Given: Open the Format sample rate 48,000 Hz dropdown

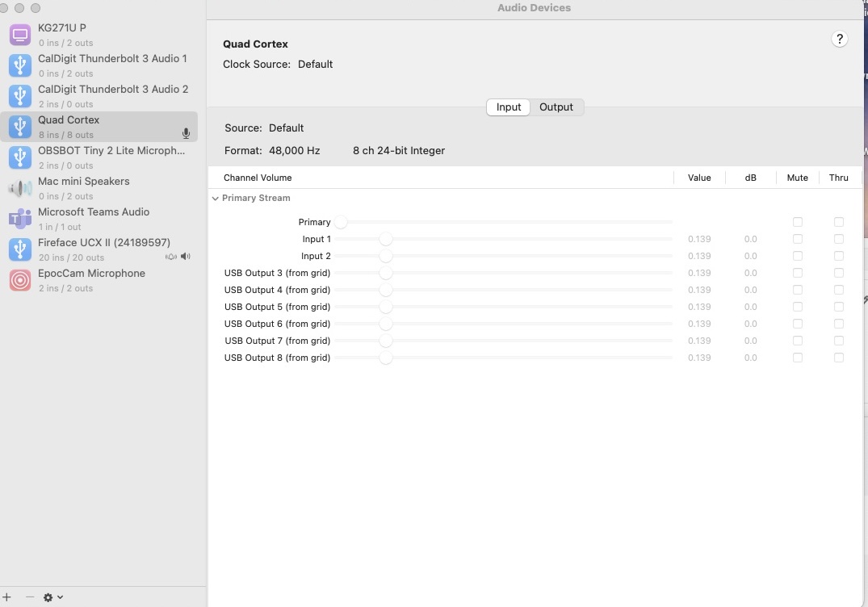Looking at the screenshot, I should pyautogui.click(x=294, y=150).
